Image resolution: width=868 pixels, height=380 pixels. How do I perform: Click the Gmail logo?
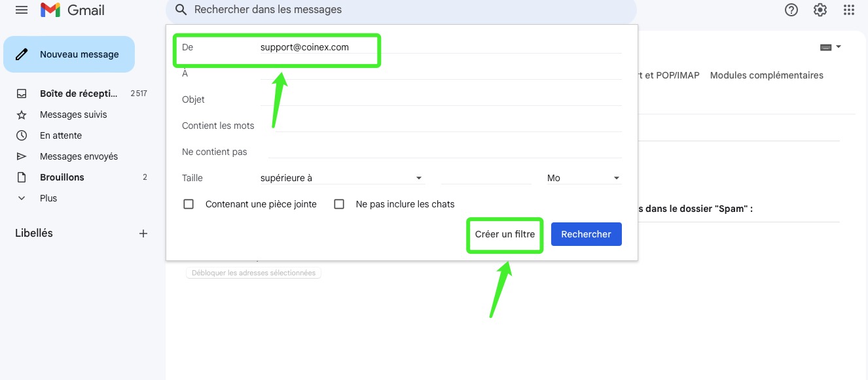tap(72, 10)
